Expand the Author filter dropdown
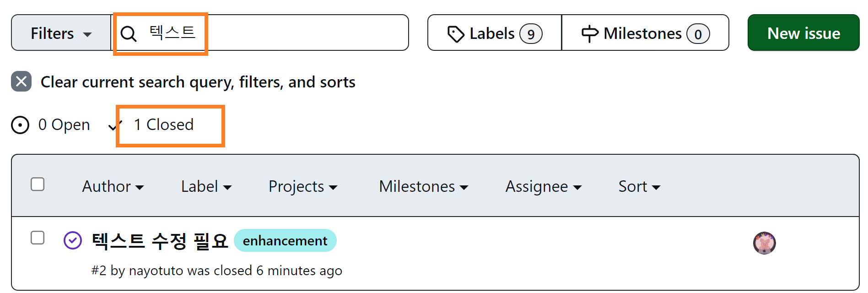Viewport: 868px width, 293px height. pos(113,187)
